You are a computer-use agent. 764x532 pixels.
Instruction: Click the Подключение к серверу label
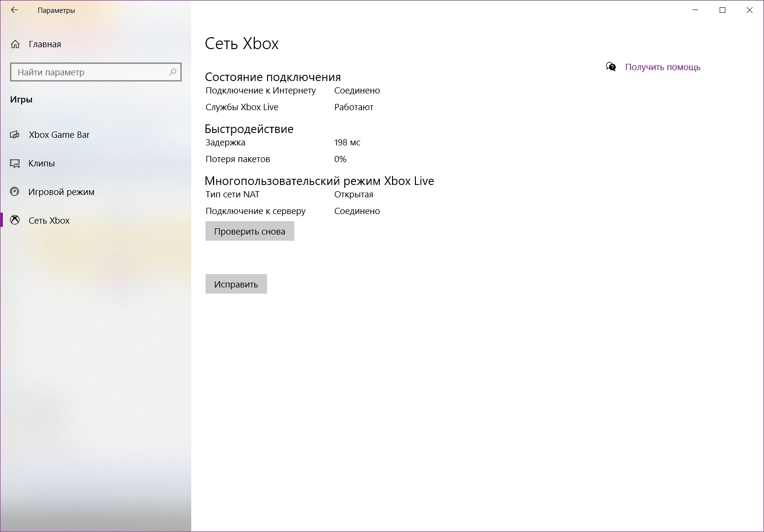(x=256, y=211)
